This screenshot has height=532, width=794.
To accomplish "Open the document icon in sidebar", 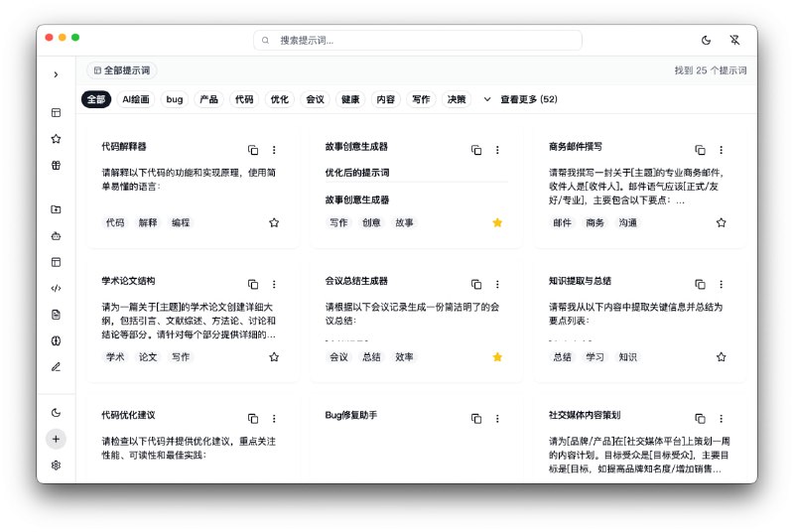I will [x=56, y=315].
